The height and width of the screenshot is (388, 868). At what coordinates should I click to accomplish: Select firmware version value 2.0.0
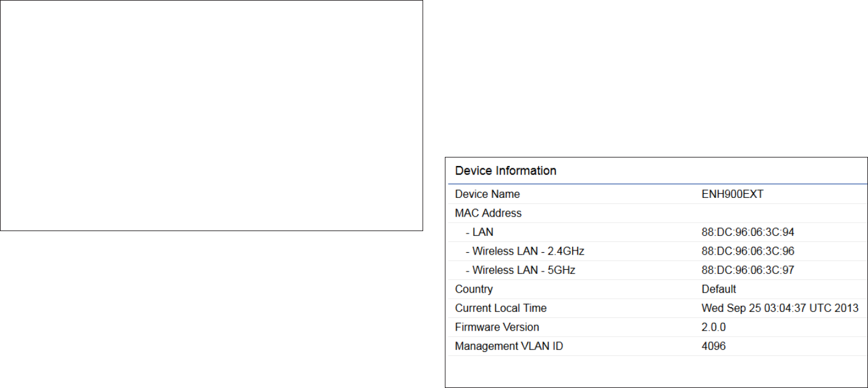pyautogui.click(x=714, y=327)
